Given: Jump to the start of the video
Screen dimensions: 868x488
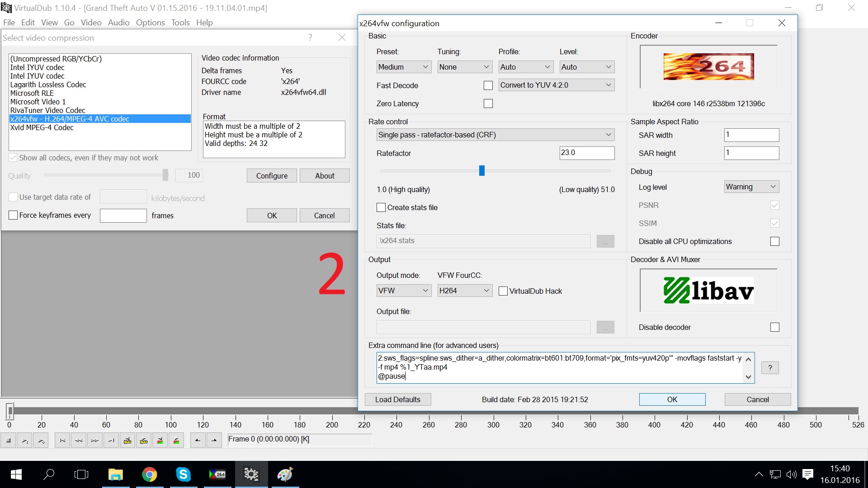Looking at the screenshot, I should click(x=62, y=440).
